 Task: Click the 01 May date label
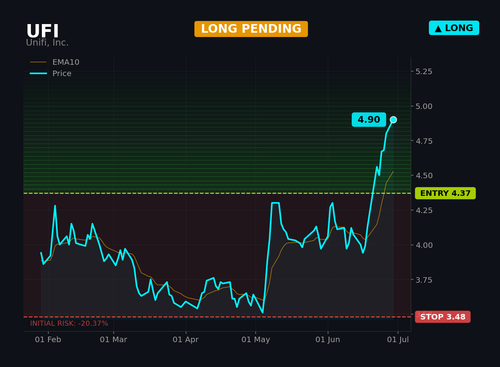coord(256,340)
